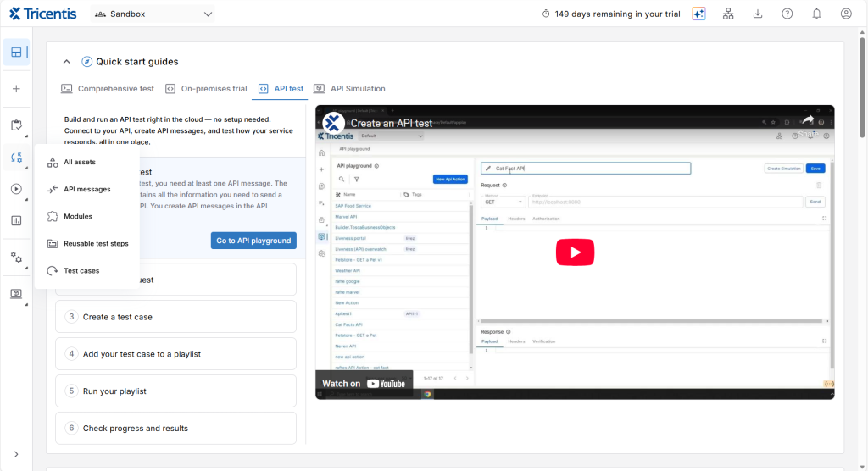Click the Quick start guides compass icon

click(x=87, y=62)
